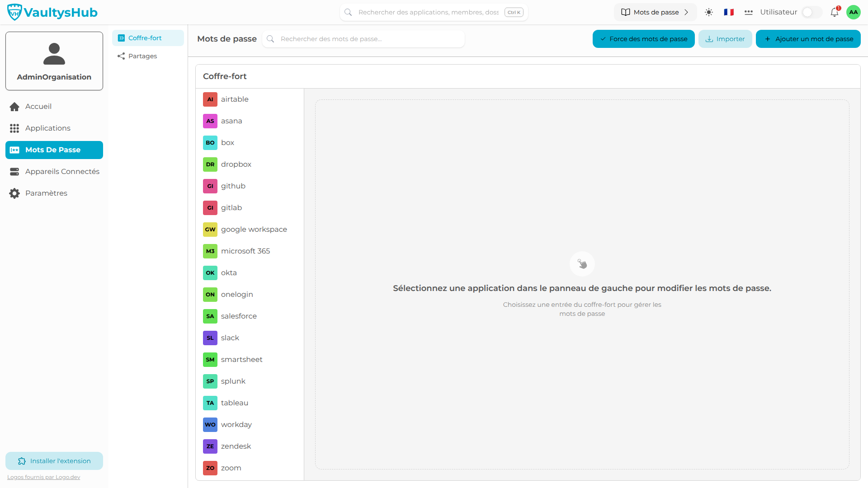Image resolution: width=868 pixels, height=488 pixels.
Task: Switch to the Partages tab
Action: tap(148, 56)
